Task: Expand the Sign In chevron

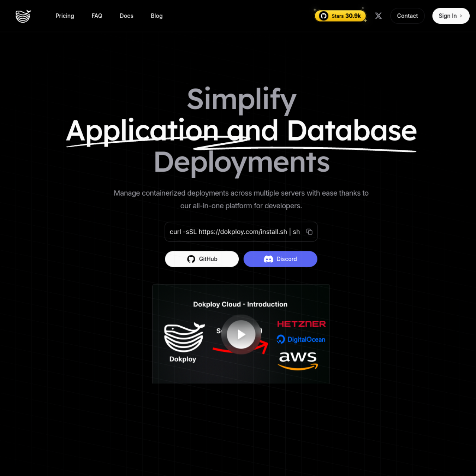Action: coord(461,16)
